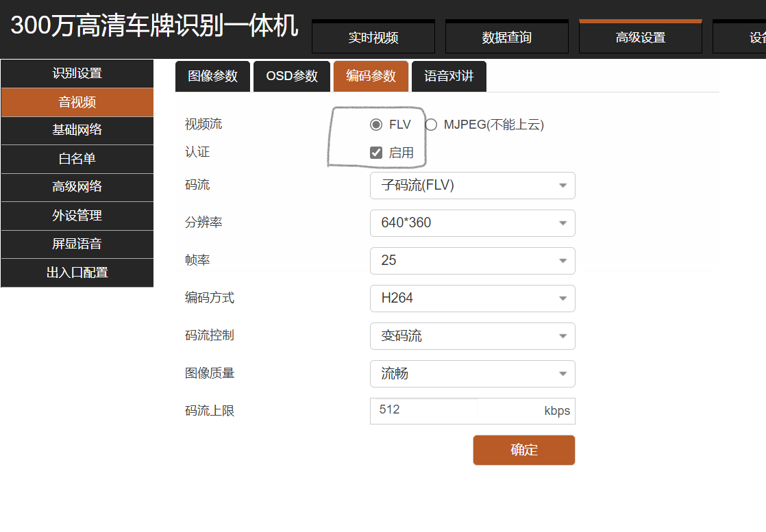Screen dimensions: 766x532
Task: Click the 码流上限 label
Action: (x=210, y=411)
